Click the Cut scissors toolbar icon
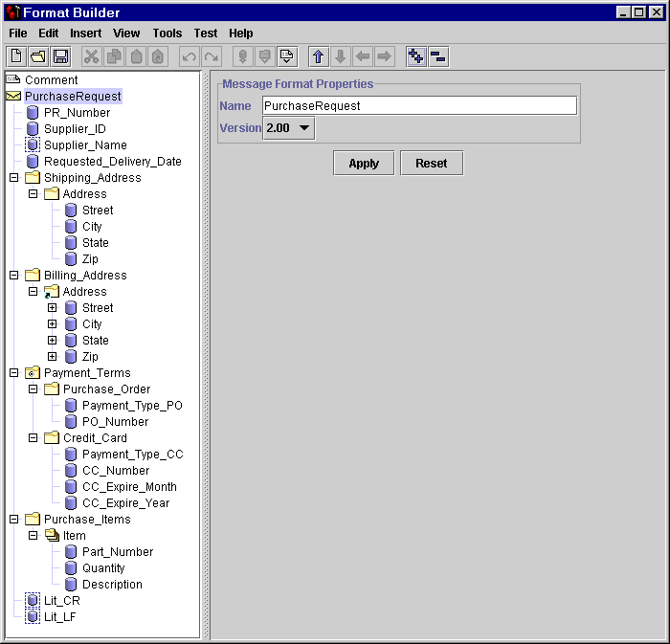The image size is (670, 644). 91,56
